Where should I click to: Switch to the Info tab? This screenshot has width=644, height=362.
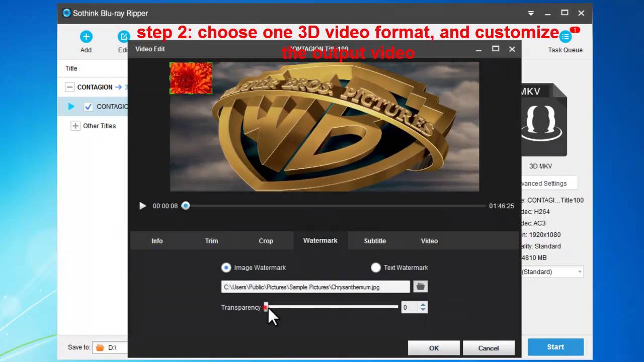point(157,241)
